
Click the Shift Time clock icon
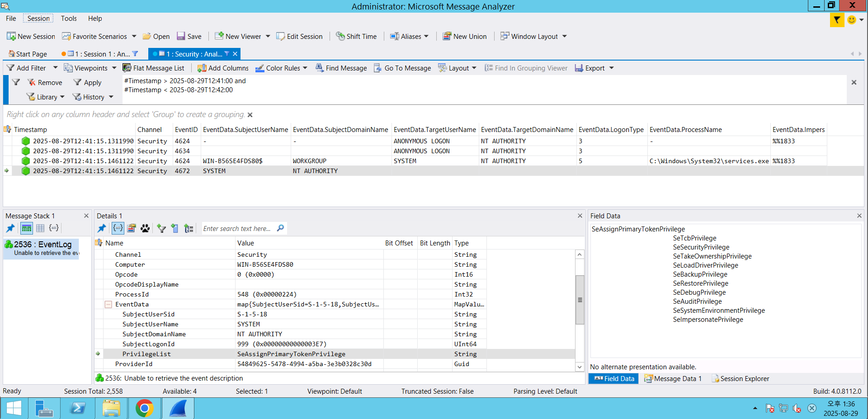(340, 36)
